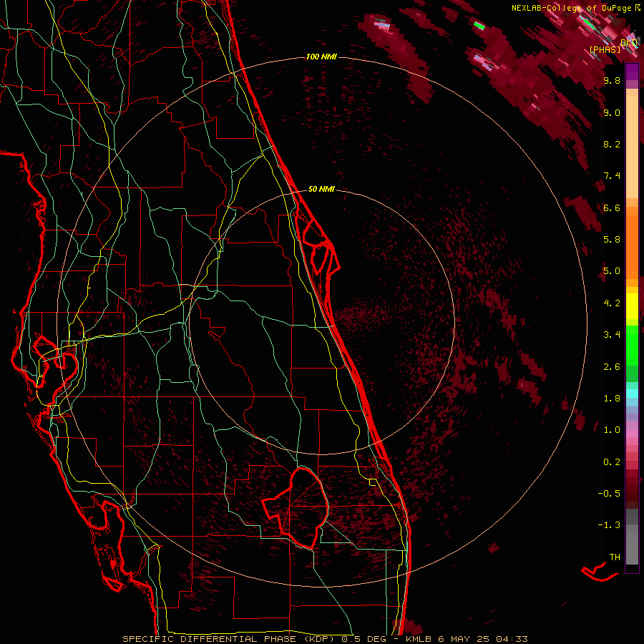The image size is (644, 644).
Task: Click the 50 NMI range ring label
Action: point(321,189)
